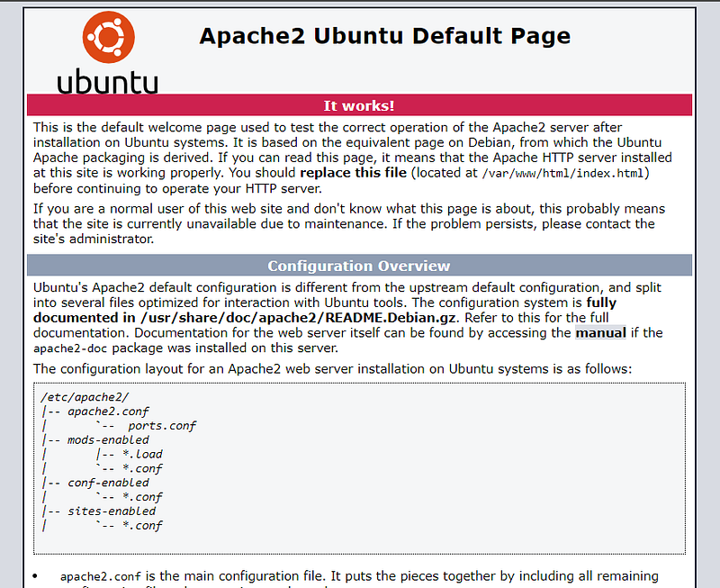Click apache2.conf in the config tree
Image resolution: width=720 pixels, height=588 pixels.
coord(108,412)
